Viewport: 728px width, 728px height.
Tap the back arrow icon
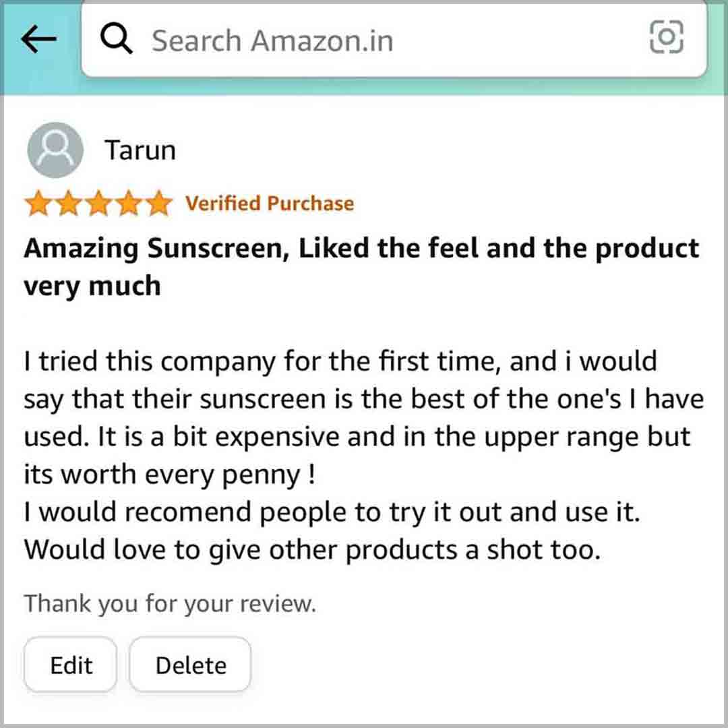coord(38,39)
